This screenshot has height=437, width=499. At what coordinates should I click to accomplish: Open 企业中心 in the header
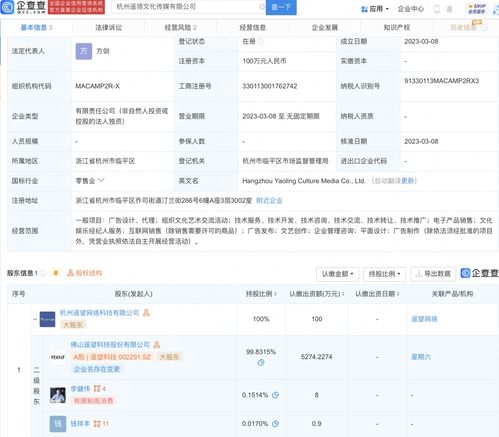411,9
